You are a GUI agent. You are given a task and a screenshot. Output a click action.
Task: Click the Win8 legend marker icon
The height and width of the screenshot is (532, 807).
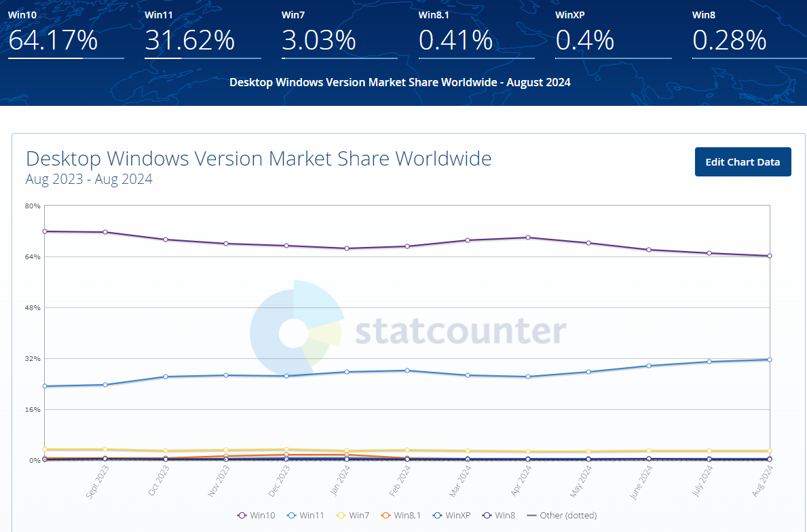click(x=487, y=515)
